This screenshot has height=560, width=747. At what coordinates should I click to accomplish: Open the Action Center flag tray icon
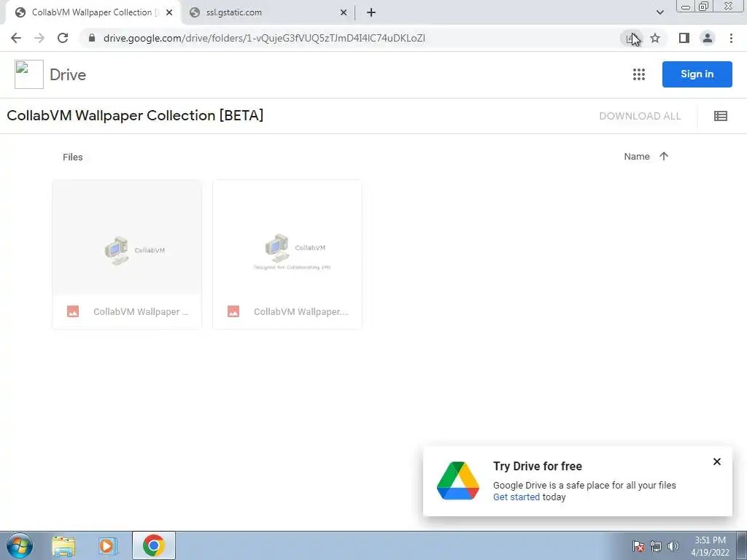638,546
